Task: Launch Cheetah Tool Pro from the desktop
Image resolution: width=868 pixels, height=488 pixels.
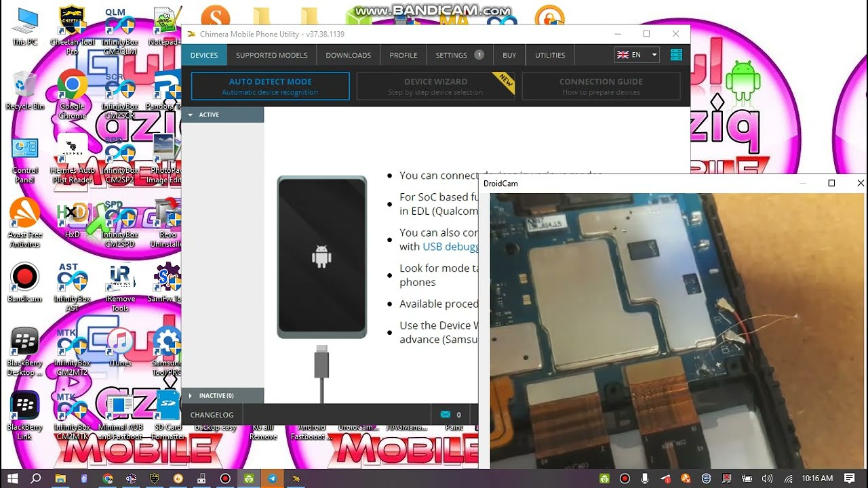Action: 72,30
